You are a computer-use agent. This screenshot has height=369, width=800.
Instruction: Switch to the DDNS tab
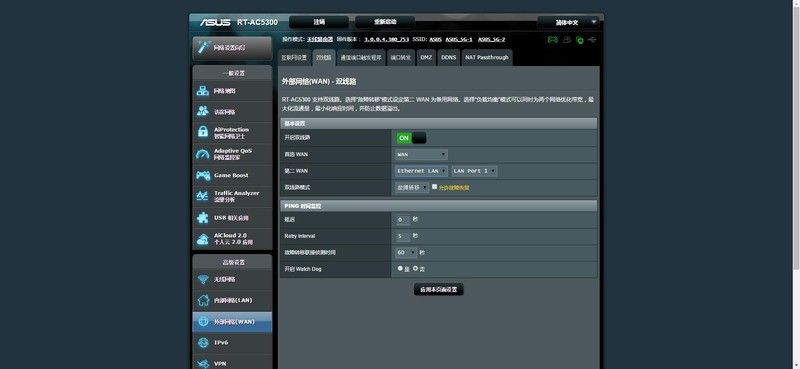point(448,58)
